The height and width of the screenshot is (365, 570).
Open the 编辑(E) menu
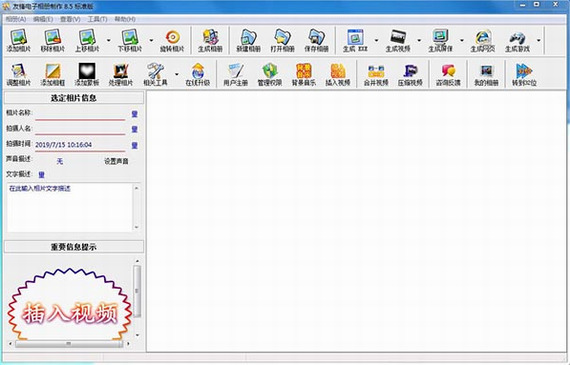[43, 19]
